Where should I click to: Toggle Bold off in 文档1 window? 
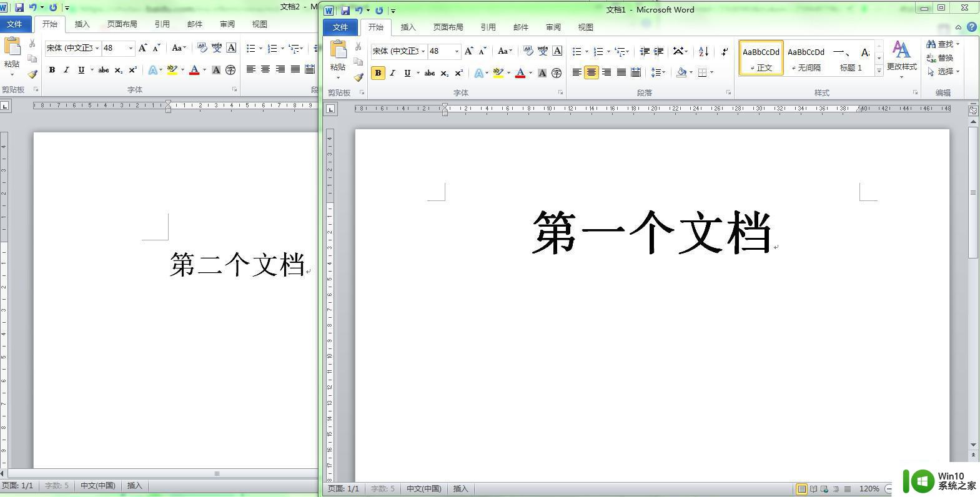point(378,73)
